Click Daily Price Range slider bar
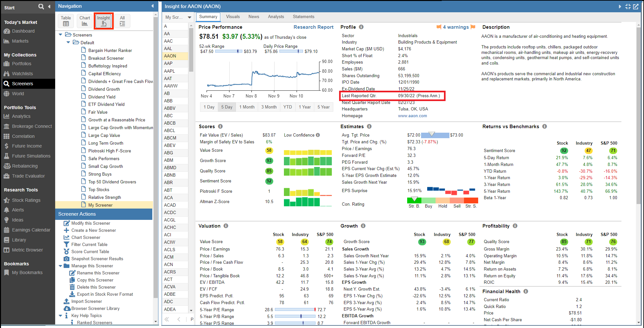Image resolution: width=644 pixels, height=328 pixels. point(291,51)
